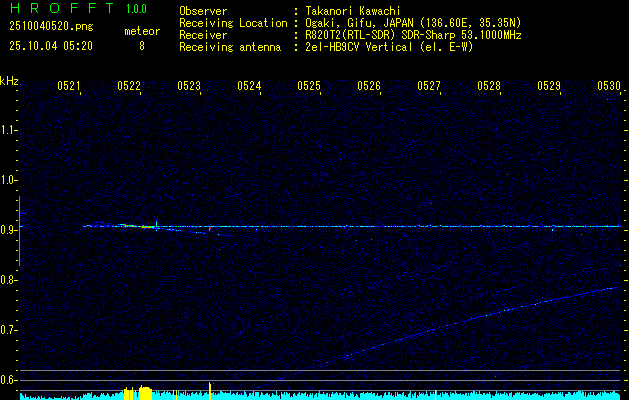
Task: Click the 0525 time marker
Action: click(x=309, y=85)
